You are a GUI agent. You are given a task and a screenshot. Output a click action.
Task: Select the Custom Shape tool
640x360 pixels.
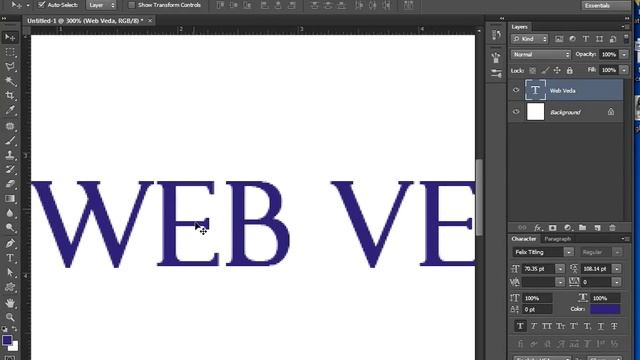(x=10, y=287)
